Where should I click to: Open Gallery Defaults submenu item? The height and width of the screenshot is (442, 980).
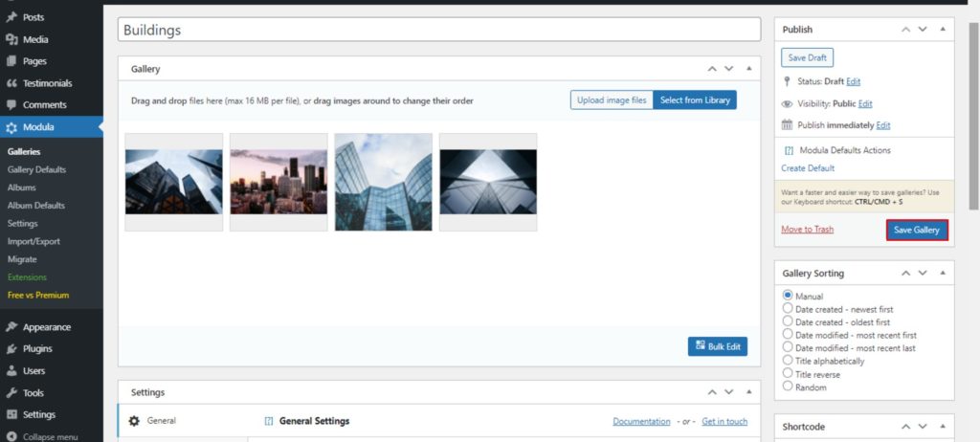click(36, 169)
